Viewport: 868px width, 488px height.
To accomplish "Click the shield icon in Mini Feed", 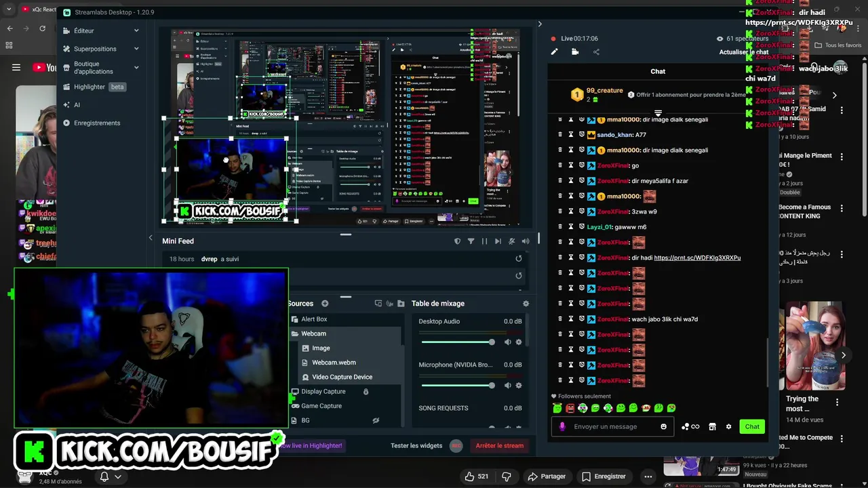I will [x=457, y=241].
